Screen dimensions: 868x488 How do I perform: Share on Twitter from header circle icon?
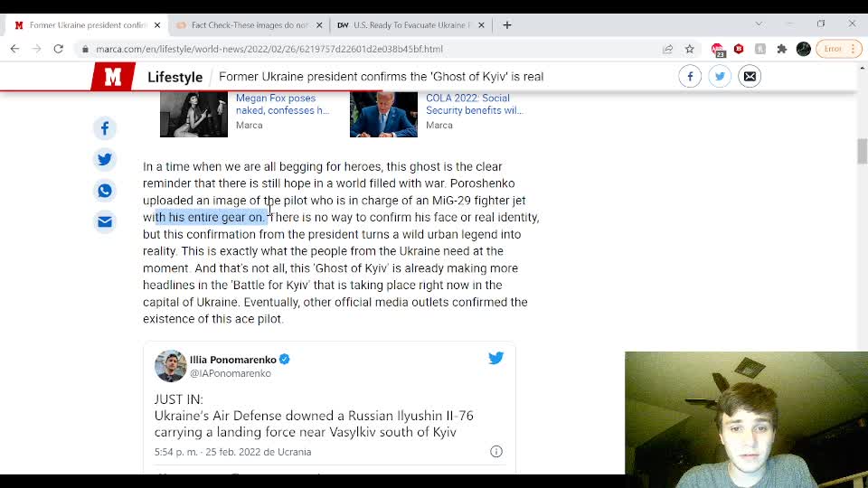pos(720,76)
